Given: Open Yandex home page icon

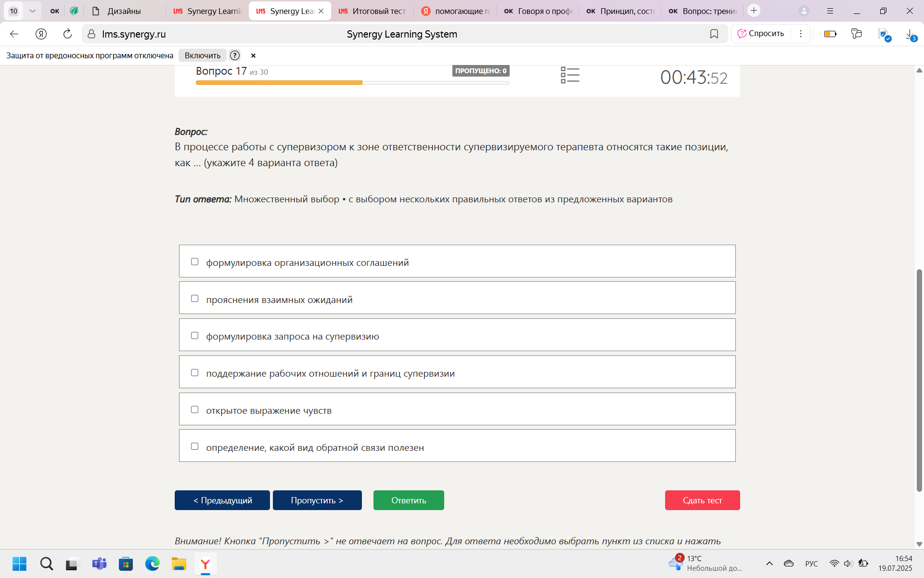Looking at the screenshot, I should coord(41,34).
